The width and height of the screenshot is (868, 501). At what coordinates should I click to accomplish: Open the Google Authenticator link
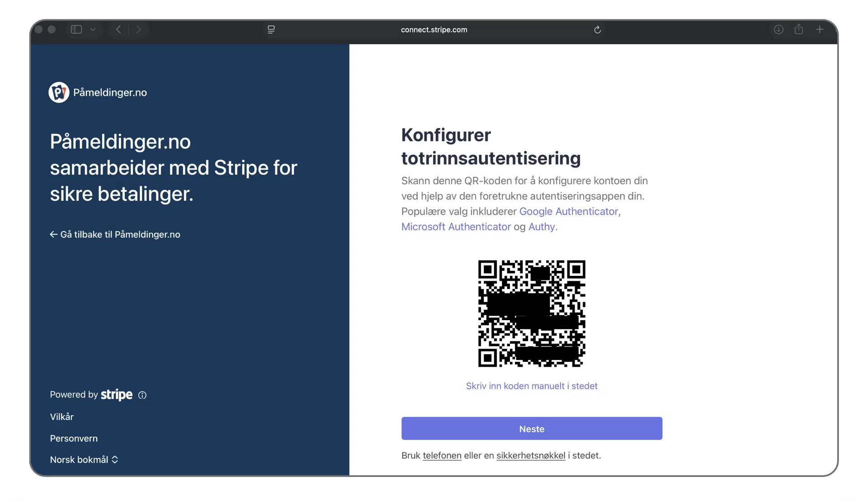[x=569, y=211]
